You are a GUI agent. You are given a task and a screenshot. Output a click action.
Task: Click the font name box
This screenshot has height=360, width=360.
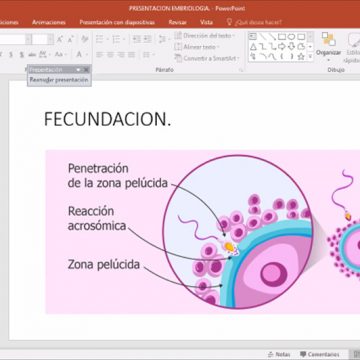[12, 39]
